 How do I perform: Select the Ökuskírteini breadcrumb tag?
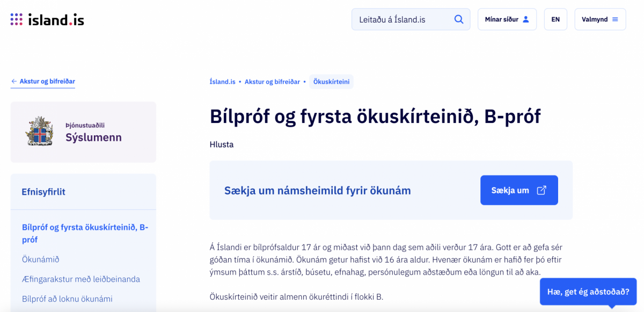(x=331, y=82)
